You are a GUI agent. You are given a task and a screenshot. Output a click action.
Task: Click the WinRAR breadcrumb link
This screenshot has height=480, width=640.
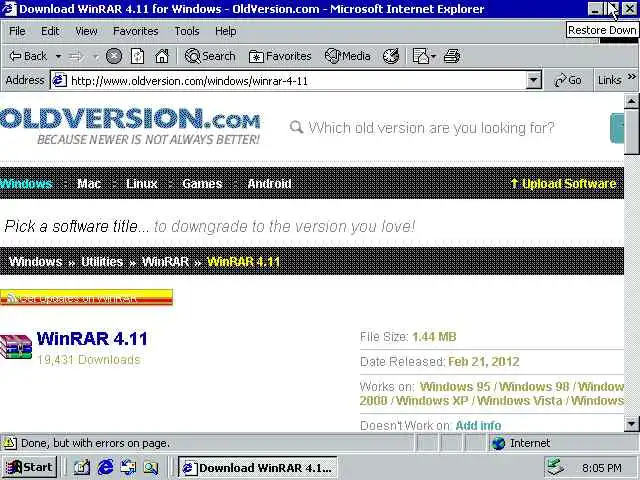coord(165,262)
